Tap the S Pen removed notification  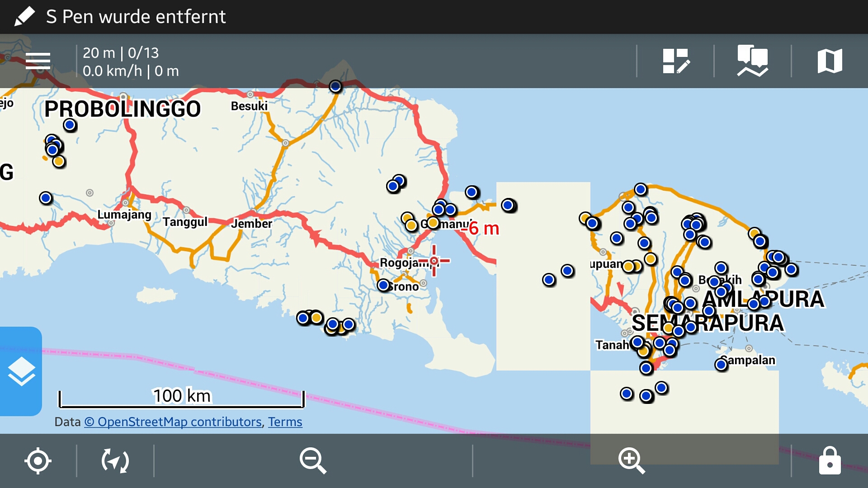[136, 17]
